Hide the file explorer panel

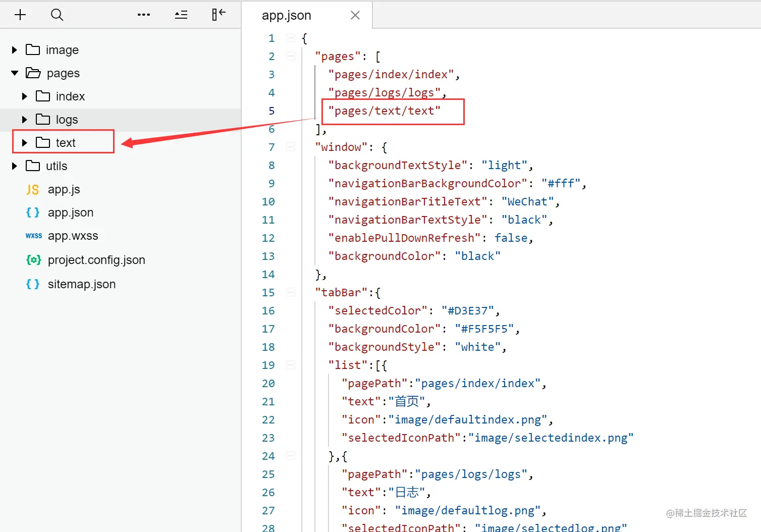(x=219, y=15)
